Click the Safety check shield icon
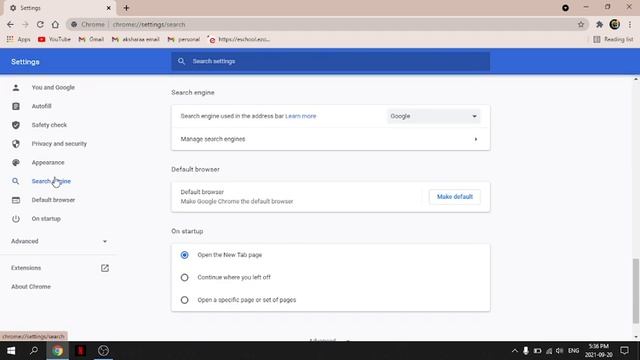The image size is (640, 360). click(x=16, y=125)
